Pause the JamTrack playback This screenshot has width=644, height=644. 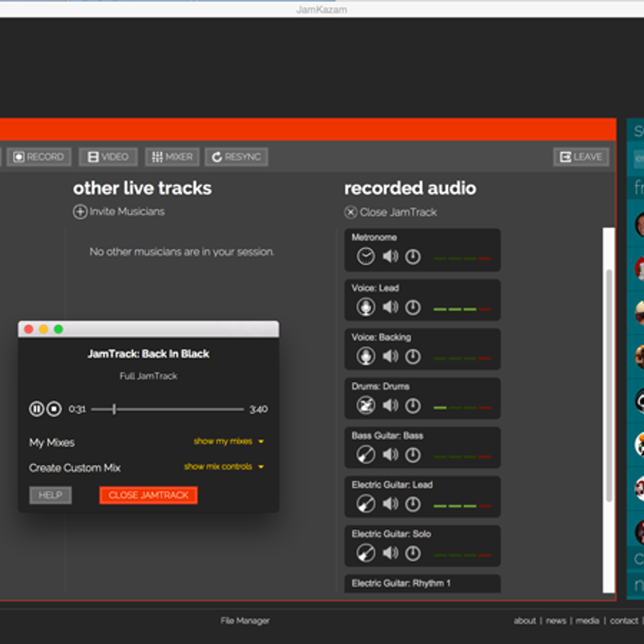point(36,409)
